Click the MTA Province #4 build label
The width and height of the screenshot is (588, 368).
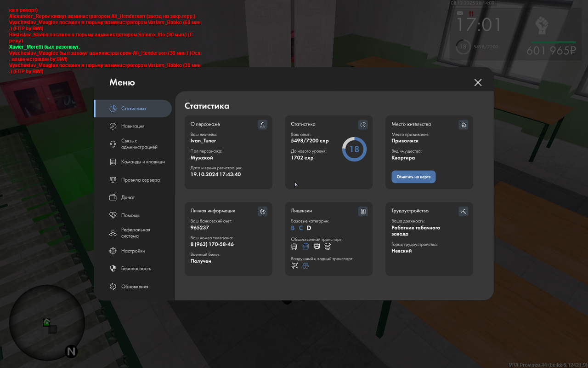(548, 365)
